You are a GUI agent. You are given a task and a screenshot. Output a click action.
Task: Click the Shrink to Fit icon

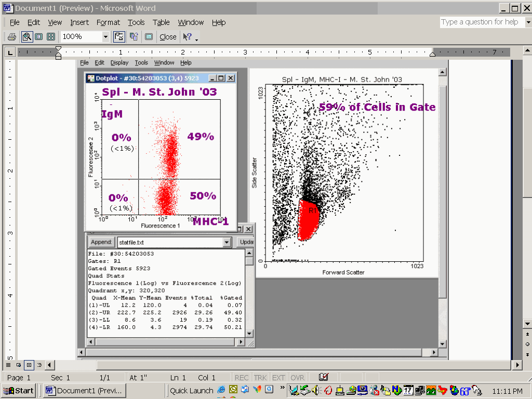[x=134, y=37]
